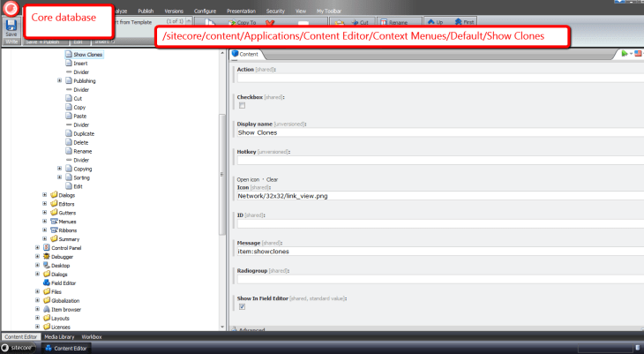Image resolution: width=644 pixels, height=354 pixels.
Task: Open the Sitecore logo menu button
Action: [11, 8]
